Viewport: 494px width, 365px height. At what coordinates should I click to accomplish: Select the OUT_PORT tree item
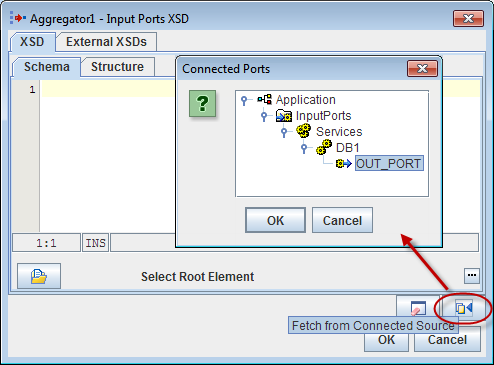(x=389, y=163)
